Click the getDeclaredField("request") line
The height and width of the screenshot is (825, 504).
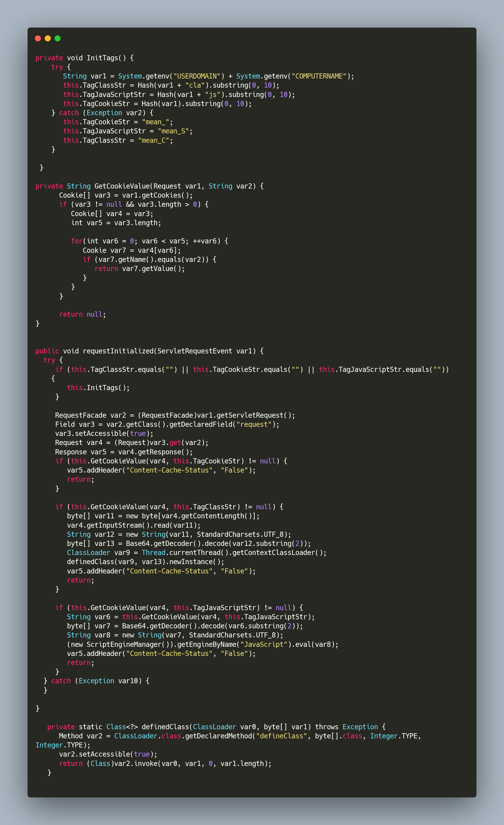coord(167,424)
